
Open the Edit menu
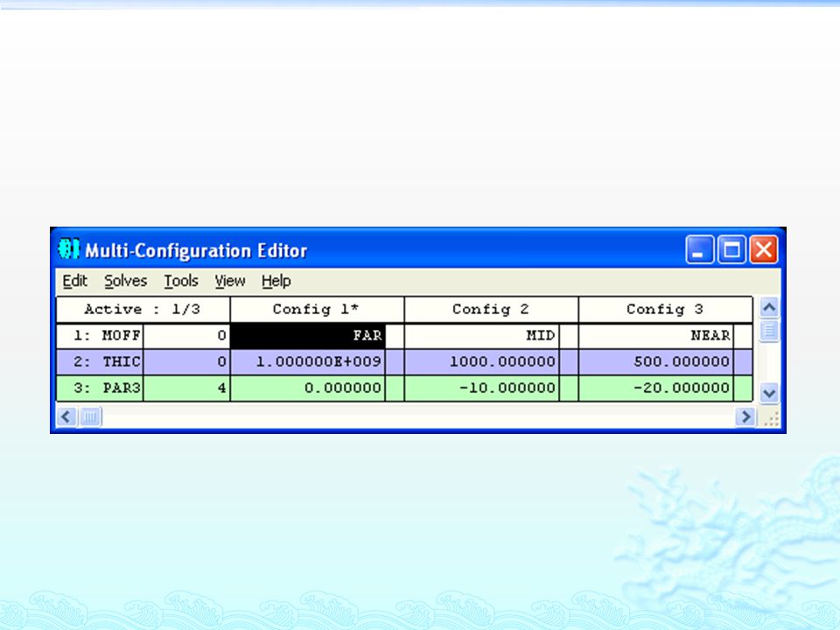point(74,281)
